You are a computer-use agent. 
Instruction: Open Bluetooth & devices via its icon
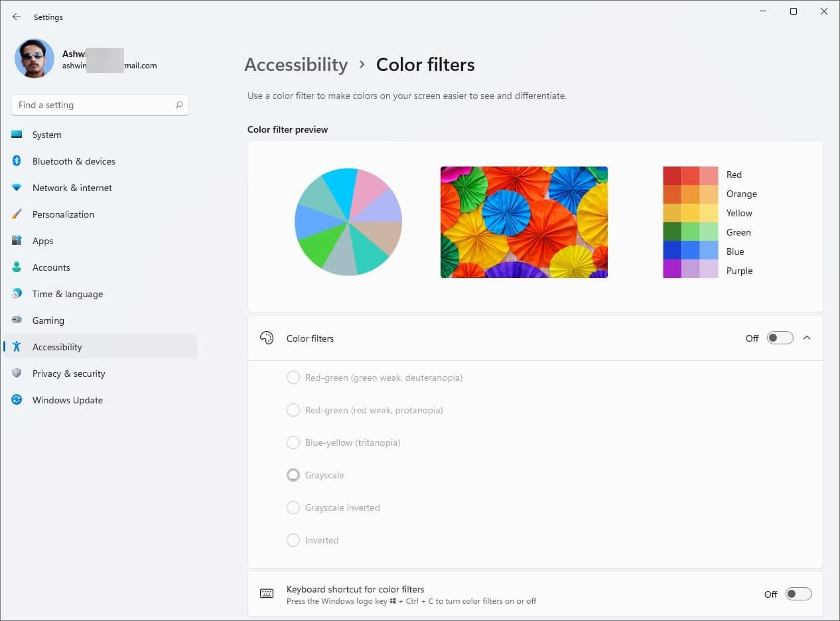17,161
